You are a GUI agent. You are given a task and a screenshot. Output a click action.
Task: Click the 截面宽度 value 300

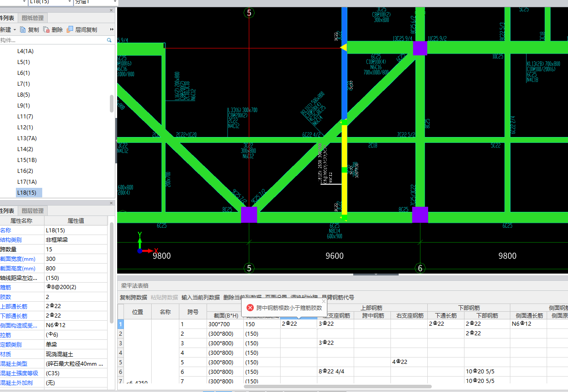[x=76, y=259]
